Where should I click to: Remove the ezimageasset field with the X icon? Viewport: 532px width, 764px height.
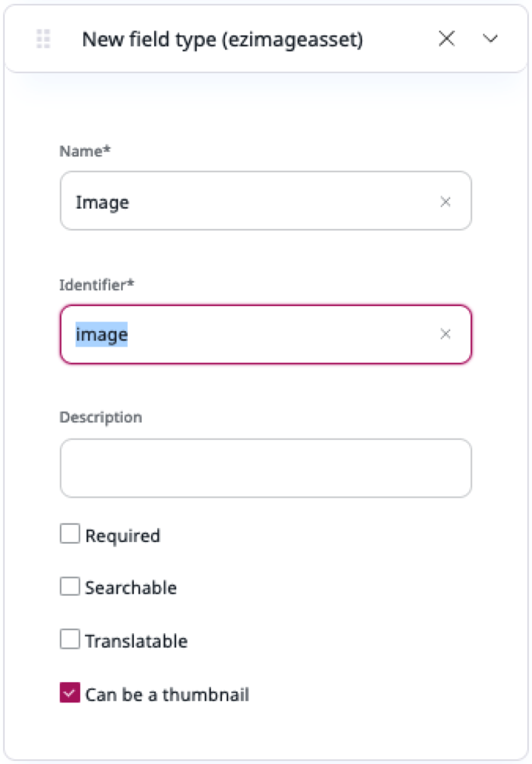tap(446, 39)
